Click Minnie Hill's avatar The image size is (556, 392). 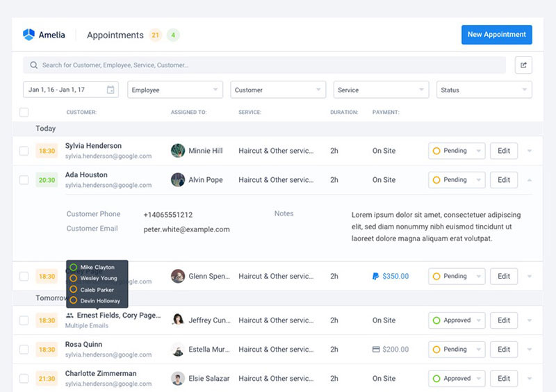point(178,151)
